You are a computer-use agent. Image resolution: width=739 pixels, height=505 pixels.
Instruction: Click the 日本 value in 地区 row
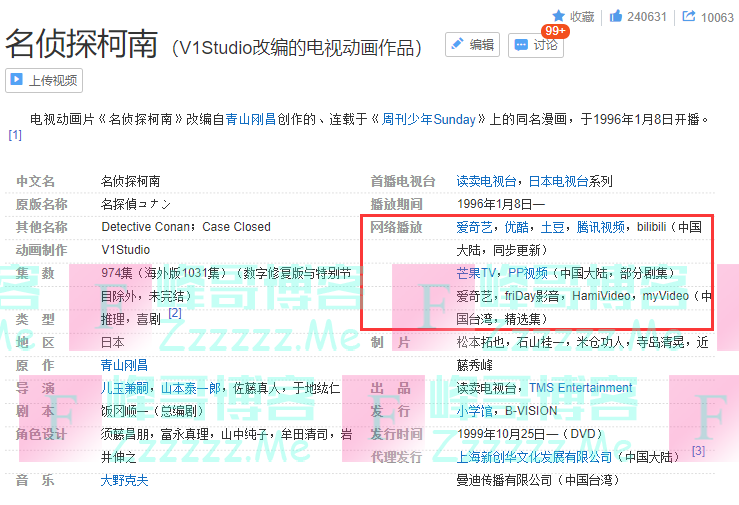[x=112, y=342]
